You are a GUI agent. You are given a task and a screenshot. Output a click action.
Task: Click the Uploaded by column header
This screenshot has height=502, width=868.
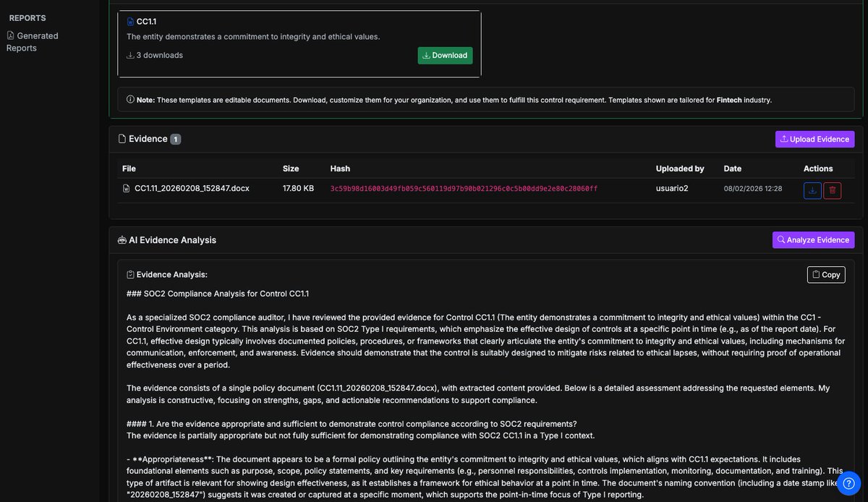[680, 169]
